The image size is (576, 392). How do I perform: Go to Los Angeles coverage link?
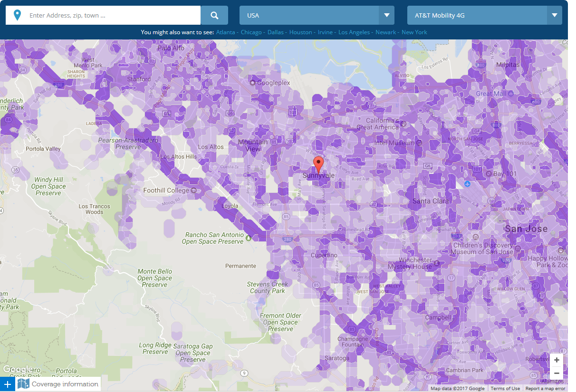(354, 32)
